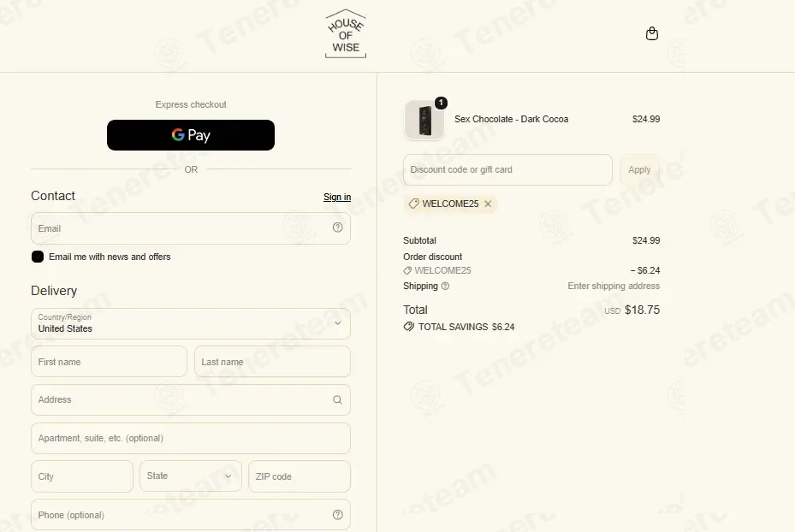Click the help icon in Email field
The height and width of the screenshot is (532, 795).
tap(338, 228)
